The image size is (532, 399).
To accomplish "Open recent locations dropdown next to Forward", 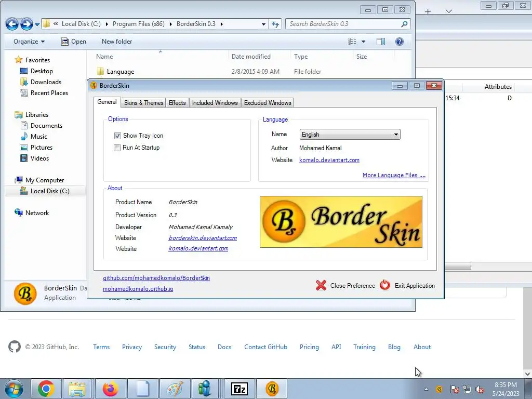I will point(37,24).
